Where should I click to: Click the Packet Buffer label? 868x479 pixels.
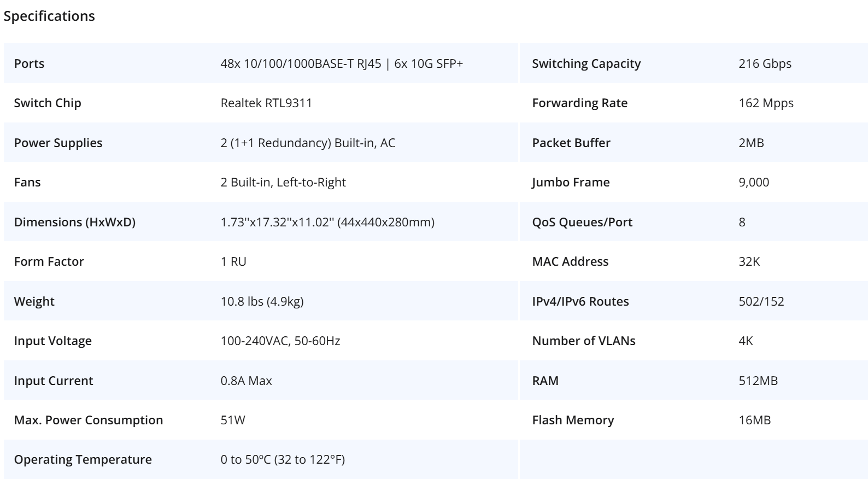click(x=571, y=143)
